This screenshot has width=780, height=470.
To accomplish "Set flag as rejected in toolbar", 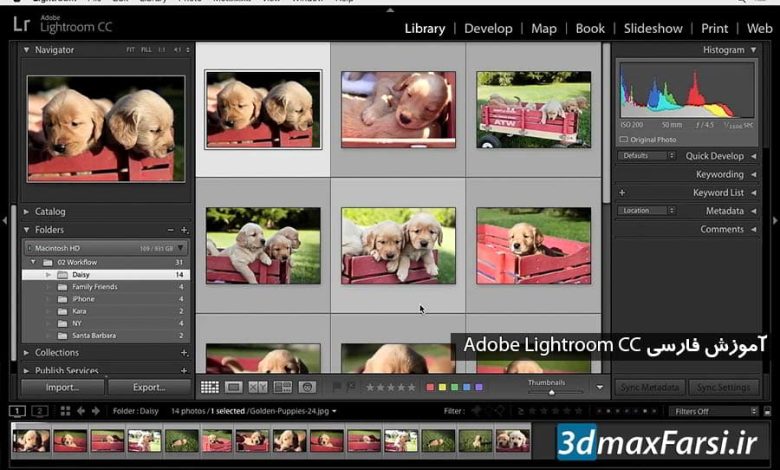I will pyautogui.click(x=351, y=387).
